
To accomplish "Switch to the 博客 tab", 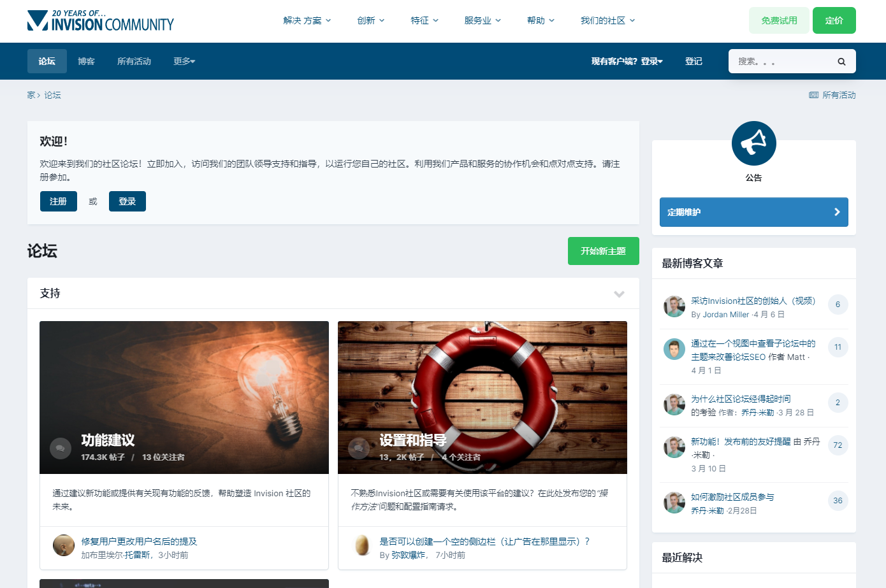I will pyautogui.click(x=86, y=62).
